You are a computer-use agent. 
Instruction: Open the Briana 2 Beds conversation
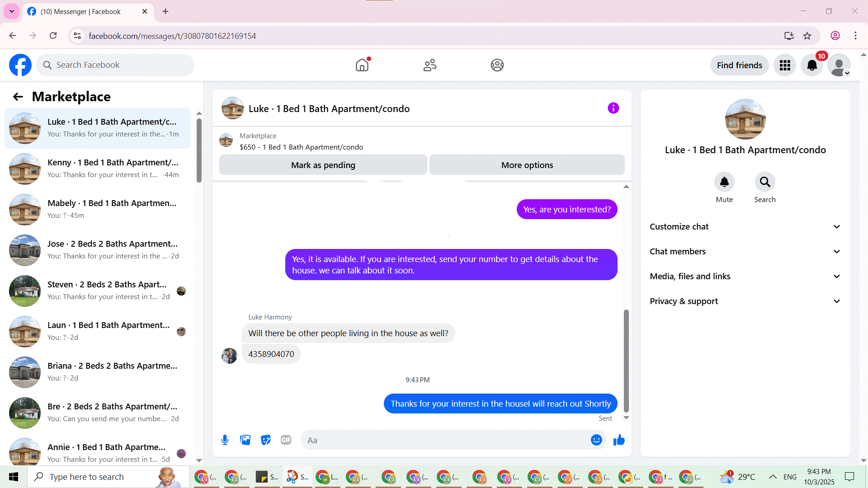(97, 372)
